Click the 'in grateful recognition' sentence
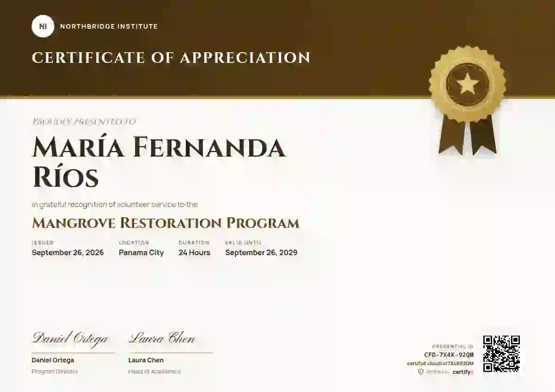 pos(115,204)
